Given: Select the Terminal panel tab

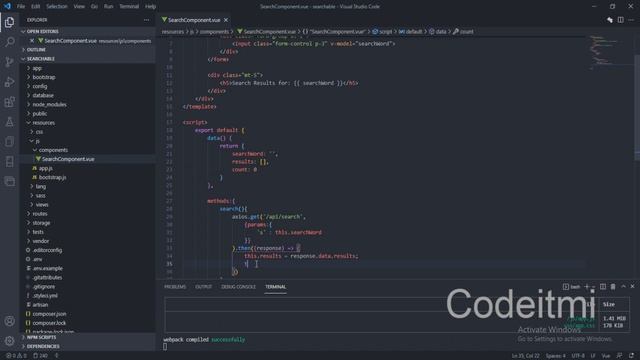Looking at the screenshot, I should coord(276,287).
